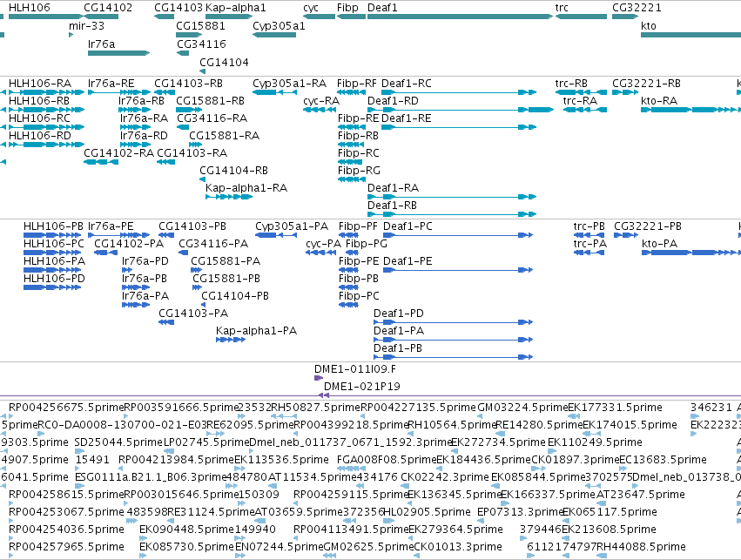The image size is (741, 560).
Task: Select the CG32221-PB protein label
Action: tap(648, 226)
